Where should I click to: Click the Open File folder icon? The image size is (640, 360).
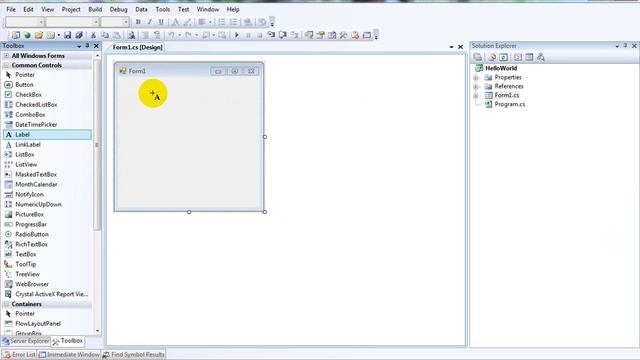39,35
